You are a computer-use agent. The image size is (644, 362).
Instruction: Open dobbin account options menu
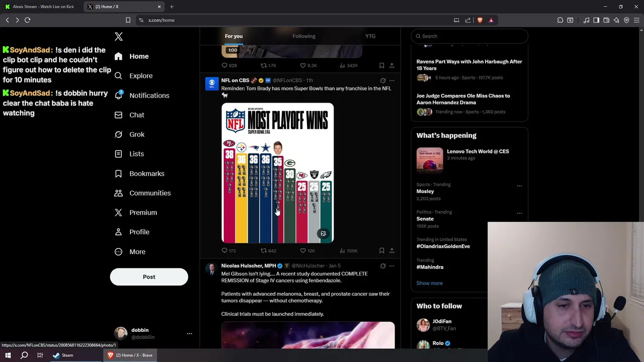pos(190,333)
